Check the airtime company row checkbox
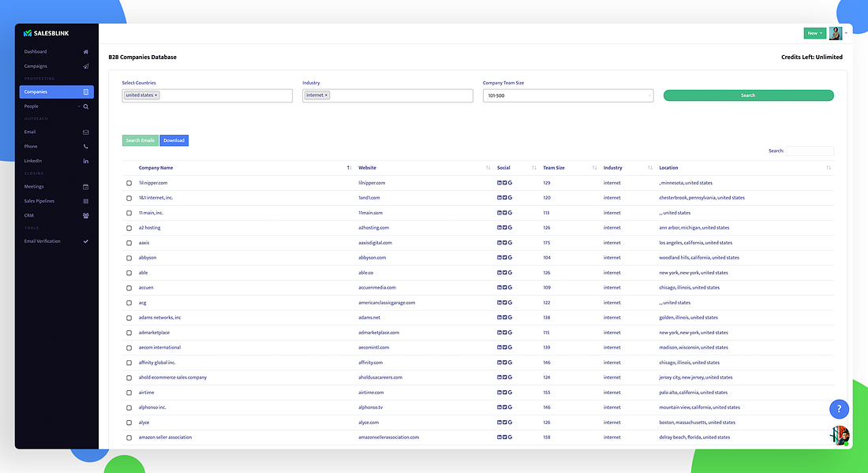Image resolution: width=868 pixels, height=473 pixels. 129,393
